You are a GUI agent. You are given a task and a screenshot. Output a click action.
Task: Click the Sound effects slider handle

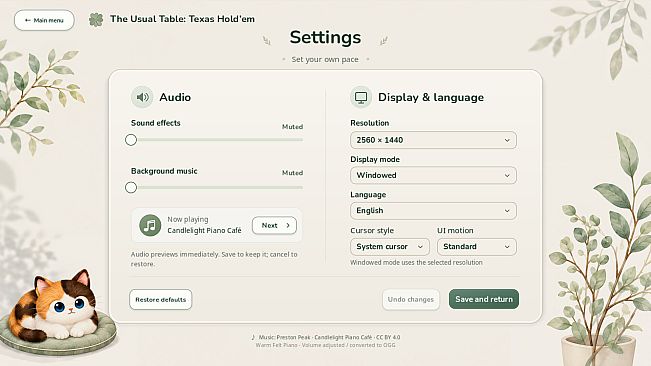coord(131,140)
